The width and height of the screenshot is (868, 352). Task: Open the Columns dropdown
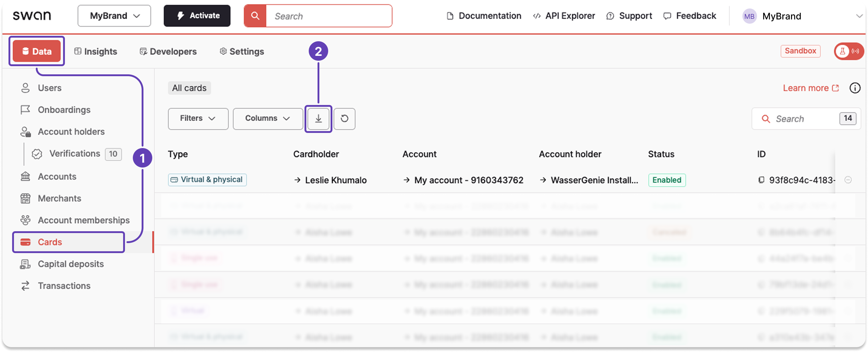[x=267, y=119]
